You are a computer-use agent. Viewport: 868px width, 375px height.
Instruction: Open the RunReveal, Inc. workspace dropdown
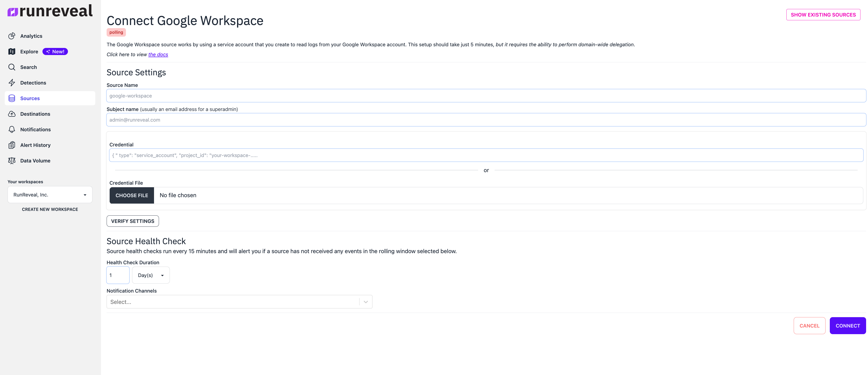point(50,195)
